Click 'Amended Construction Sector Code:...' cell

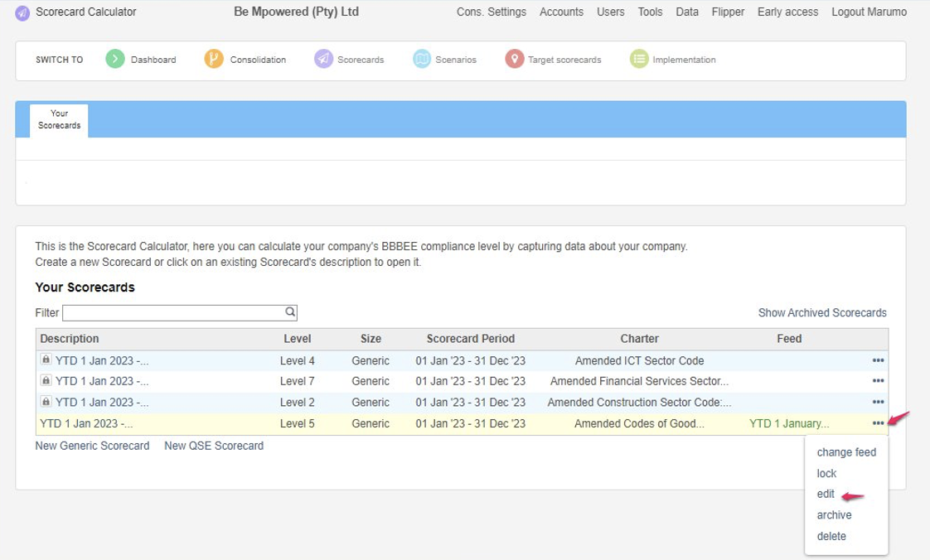tap(639, 403)
